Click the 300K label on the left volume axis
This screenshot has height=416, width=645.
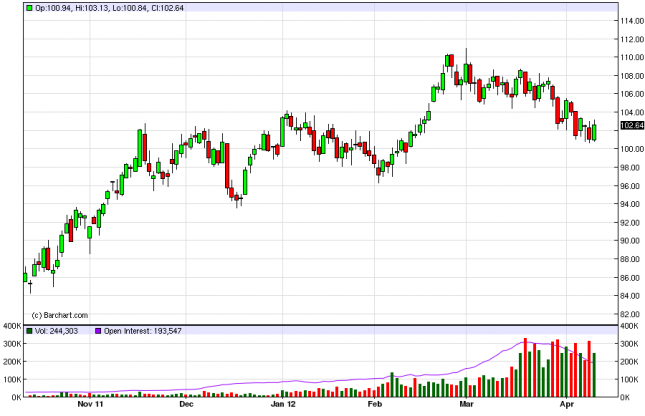12,344
